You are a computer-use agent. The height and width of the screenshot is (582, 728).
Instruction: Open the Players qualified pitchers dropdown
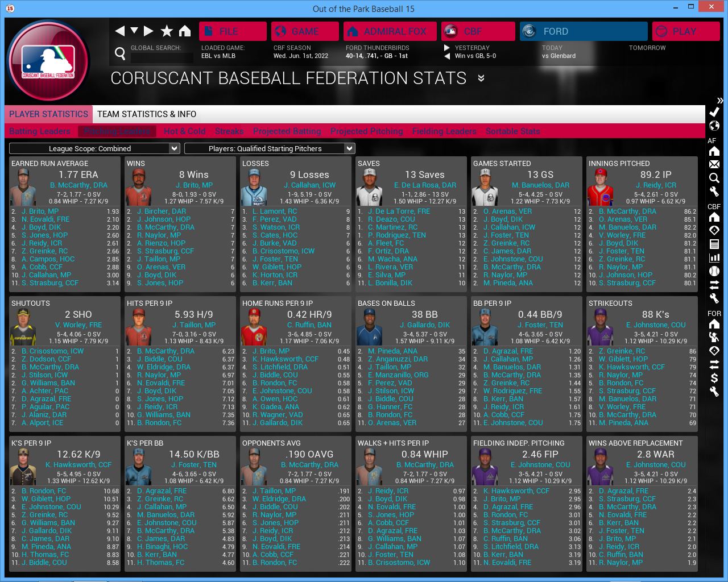pyautogui.click(x=270, y=148)
